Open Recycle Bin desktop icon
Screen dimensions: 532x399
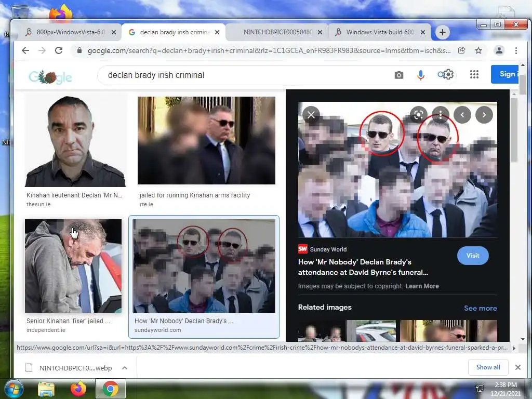[20, 11]
